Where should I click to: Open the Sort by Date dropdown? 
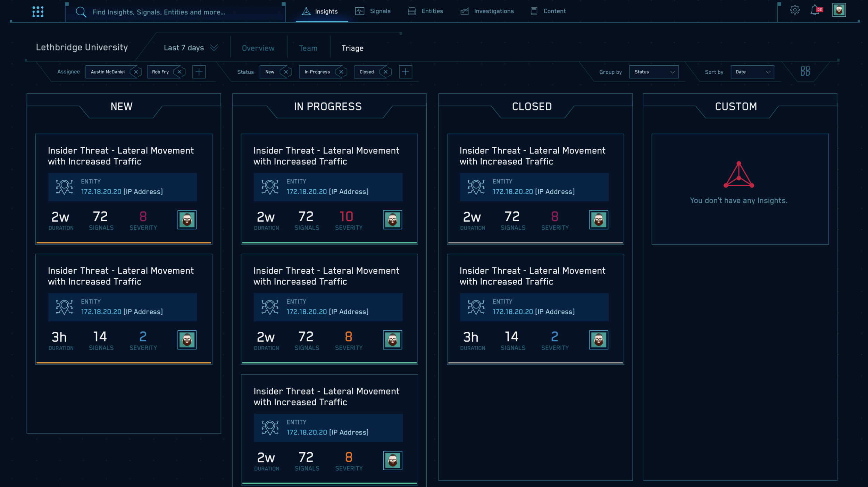[752, 72]
